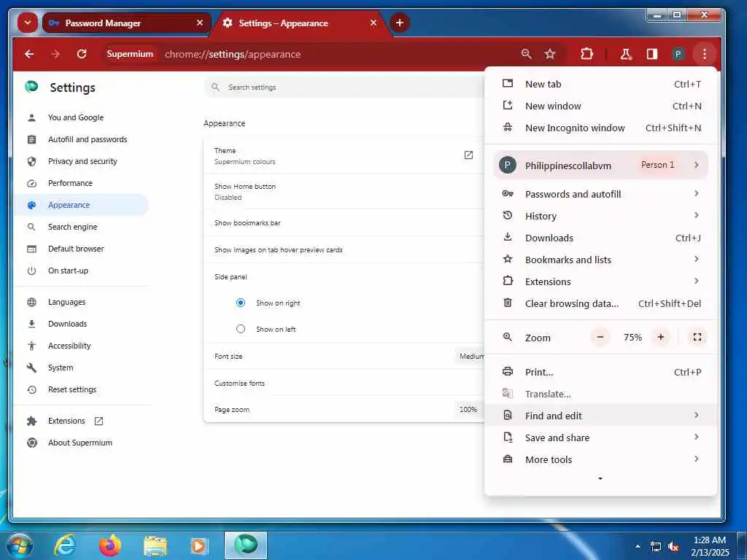Select Appearance in settings sidebar

(x=81, y=205)
